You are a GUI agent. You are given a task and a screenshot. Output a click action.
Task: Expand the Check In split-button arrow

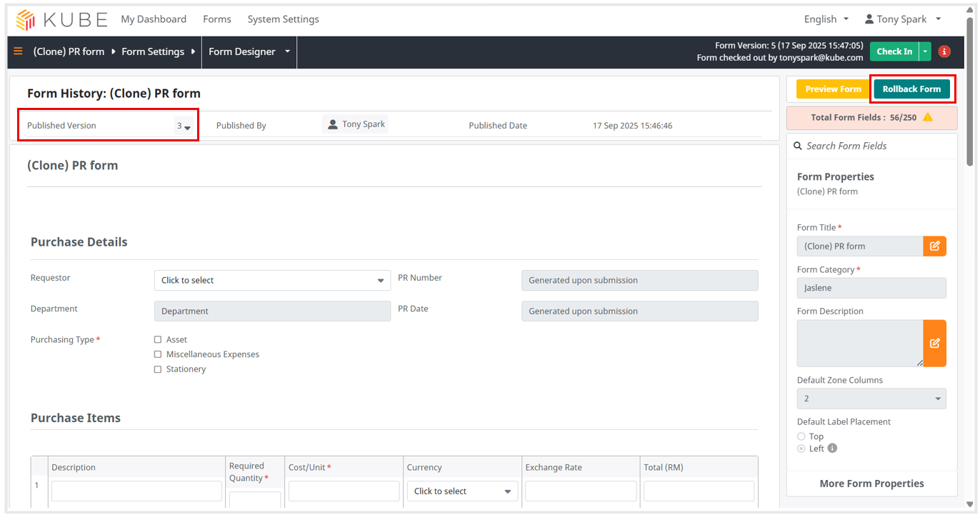[x=925, y=51]
